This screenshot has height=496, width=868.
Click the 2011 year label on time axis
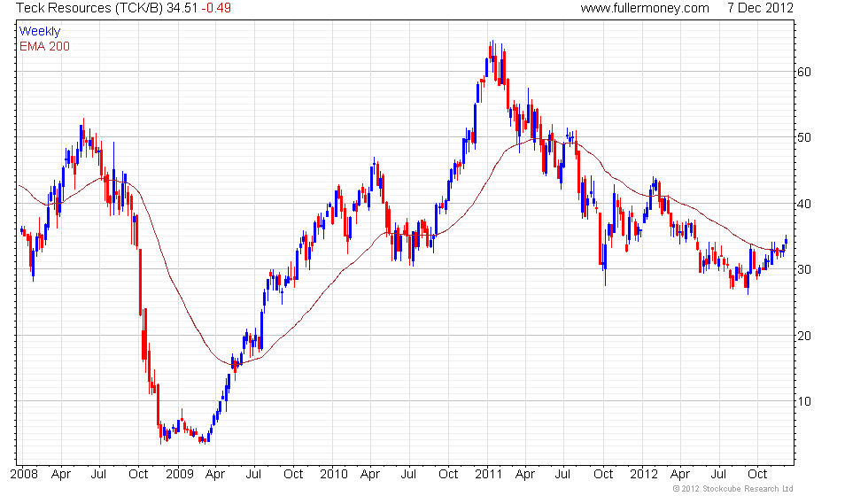(488, 475)
